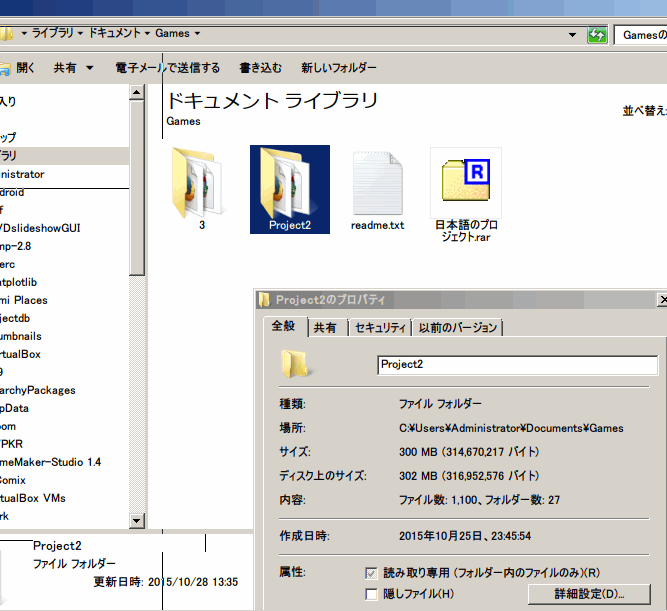Viewport: 667px width, 611px height.
Task: Click the 詳細設定(D)... button
Action: (589, 594)
